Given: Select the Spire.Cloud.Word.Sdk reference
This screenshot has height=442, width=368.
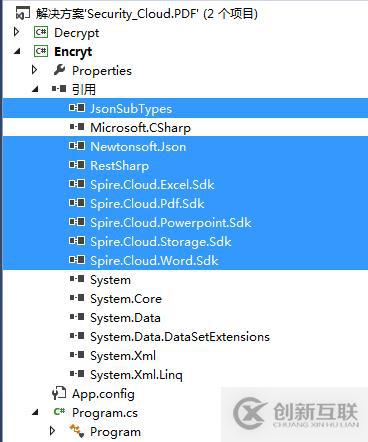Looking at the screenshot, I should pyautogui.click(x=154, y=261).
